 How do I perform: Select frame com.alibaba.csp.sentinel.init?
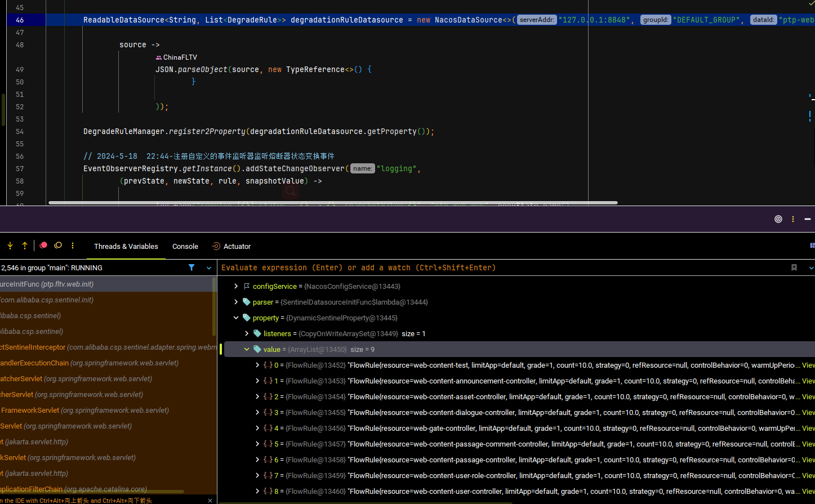[x=107, y=300]
